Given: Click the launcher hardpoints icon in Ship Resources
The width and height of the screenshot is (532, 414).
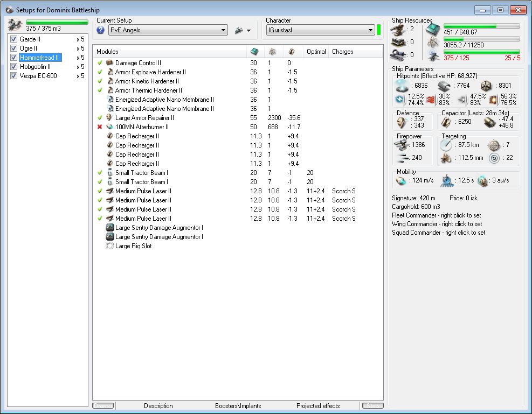Looking at the screenshot, I should point(398,43).
